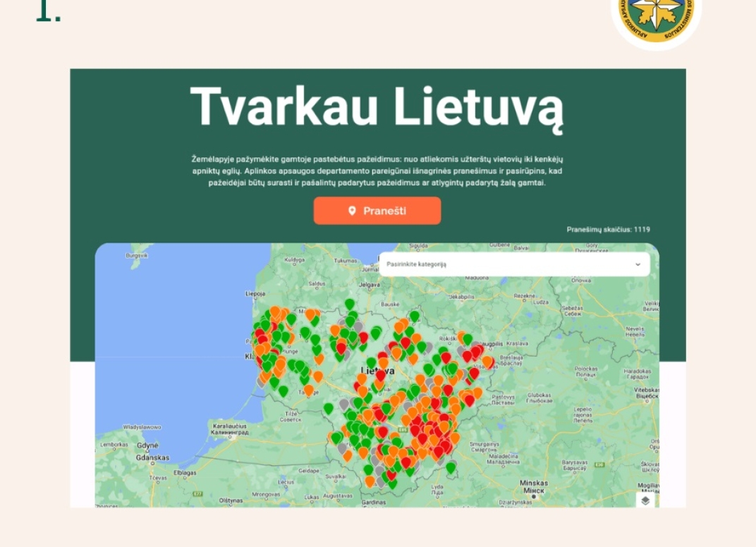The width and height of the screenshot is (756, 547).
Task: Open the Pasirinkite kategoriją dropdown
Action: (x=514, y=264)
